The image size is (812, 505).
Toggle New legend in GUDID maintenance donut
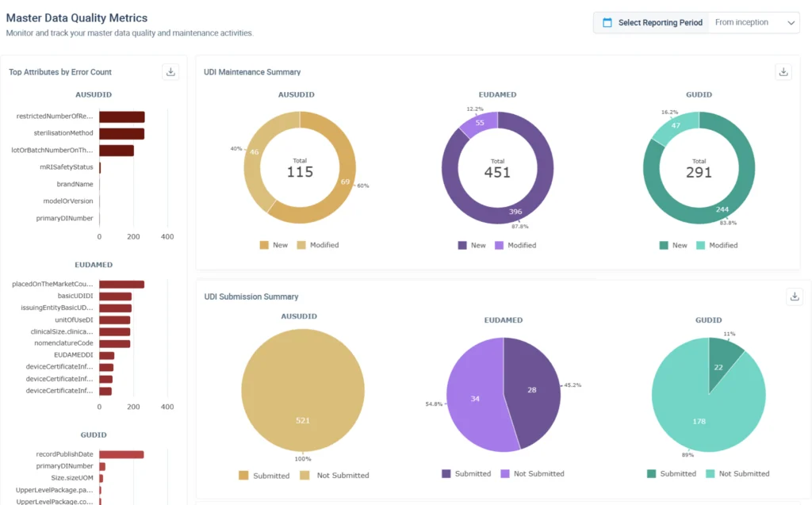tap(673, 246)
